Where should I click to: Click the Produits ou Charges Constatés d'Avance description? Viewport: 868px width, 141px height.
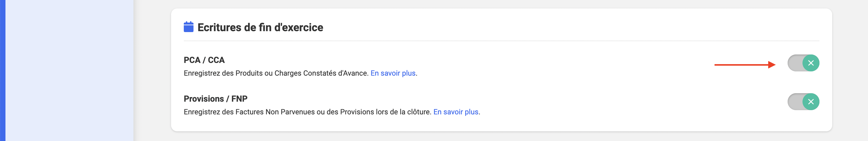pyautogui.click(x=276, y=73)
